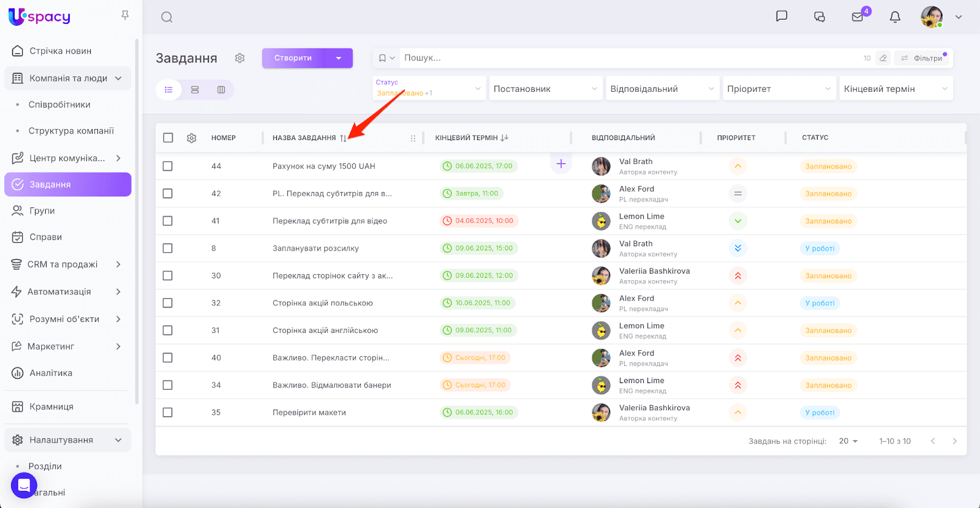Click into the Пошук search field

(x=625, y=58)
